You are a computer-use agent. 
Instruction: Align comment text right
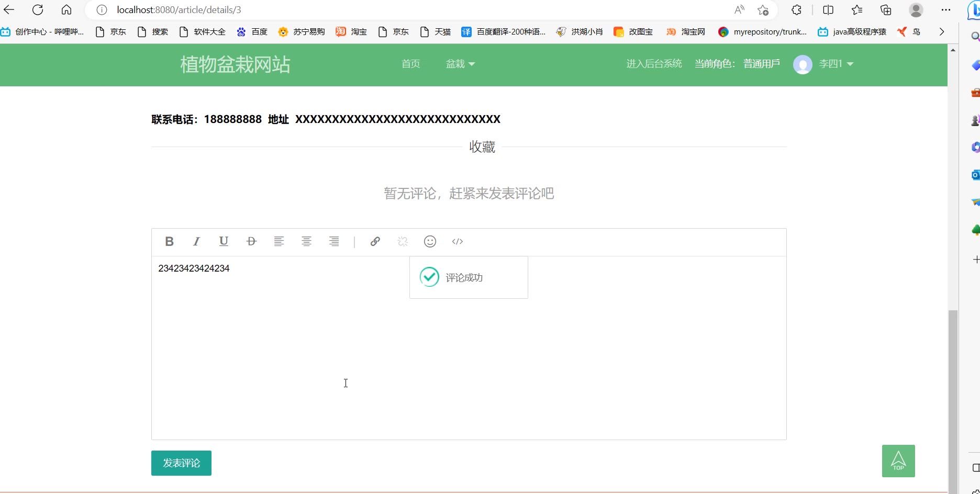tap(334, 241)
